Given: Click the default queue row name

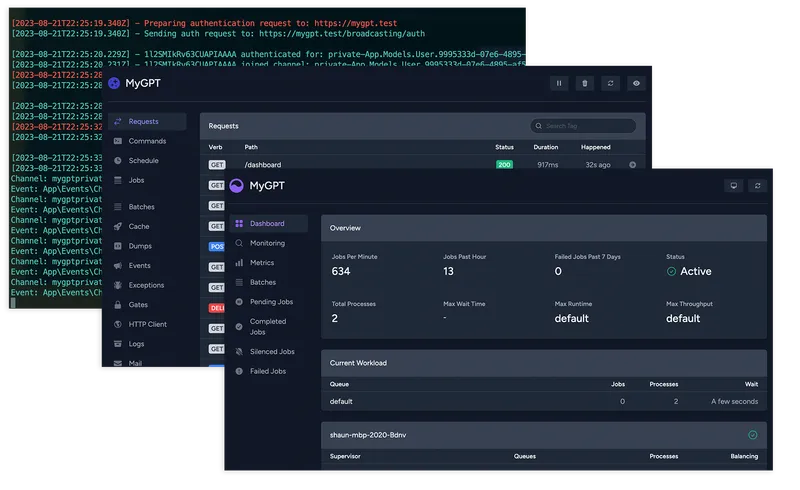Looking at the screenshot, I should click(341, 401).
